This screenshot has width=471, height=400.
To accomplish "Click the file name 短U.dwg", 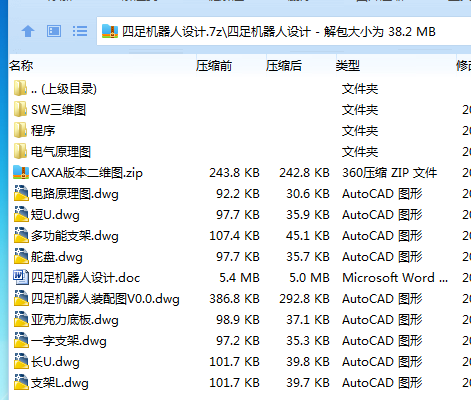I will [x=55, y=215].
